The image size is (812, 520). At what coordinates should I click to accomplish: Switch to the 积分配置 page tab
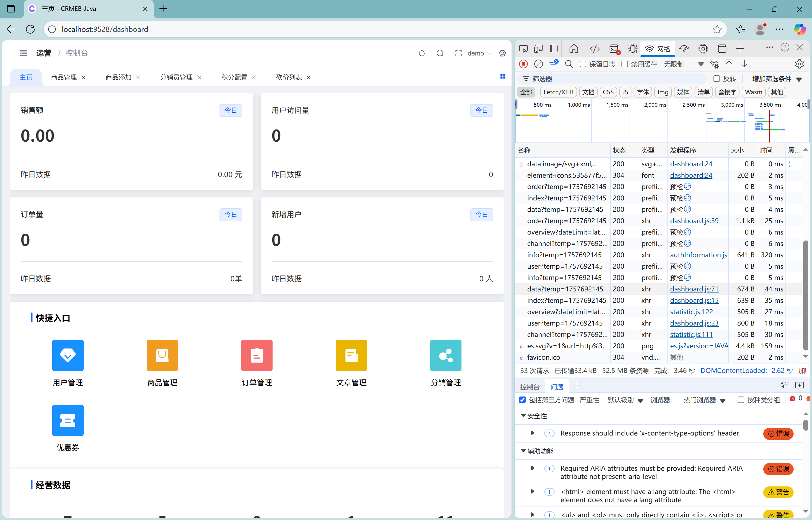click(x=234, y=77)
